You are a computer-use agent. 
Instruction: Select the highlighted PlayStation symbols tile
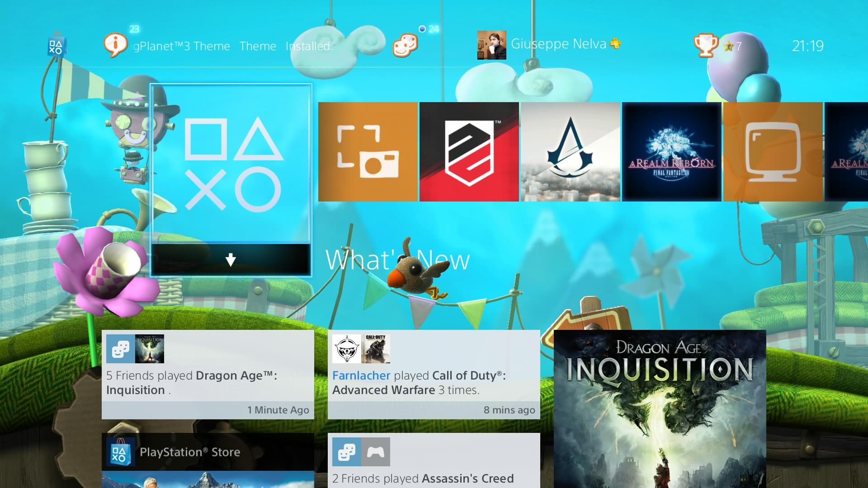(231, 164)
